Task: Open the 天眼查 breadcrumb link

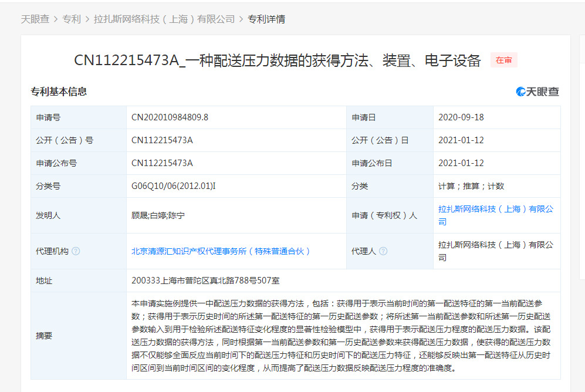Action: (35, 19)
